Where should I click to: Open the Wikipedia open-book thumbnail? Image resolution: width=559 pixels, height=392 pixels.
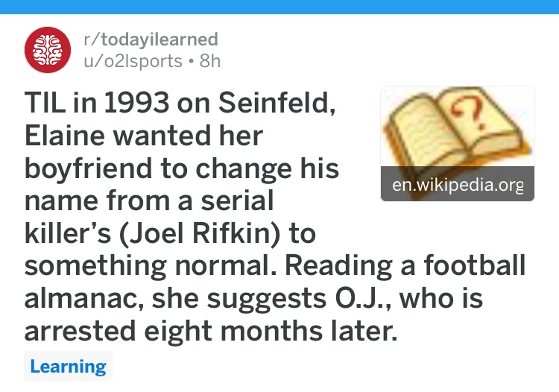[458, 144]
